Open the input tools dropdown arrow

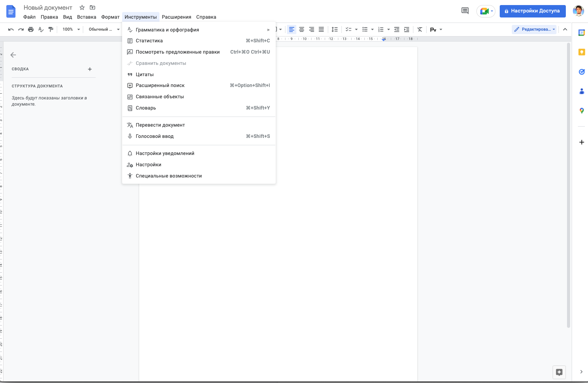pyautogui.click(x=441, y=30)
